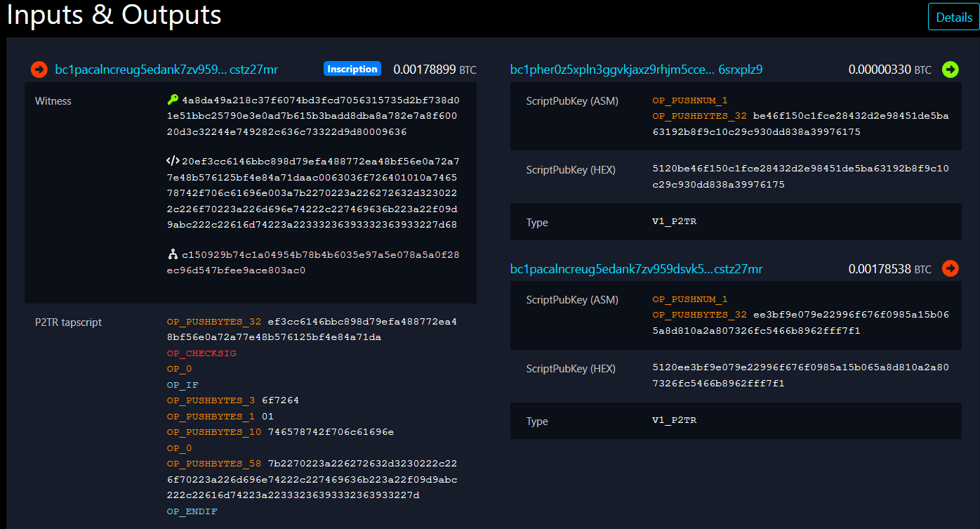Open the output address starting with bc1pher0z5
This screenshot has width=980, height=529.
pyautogui.click(x=636, y=70)
